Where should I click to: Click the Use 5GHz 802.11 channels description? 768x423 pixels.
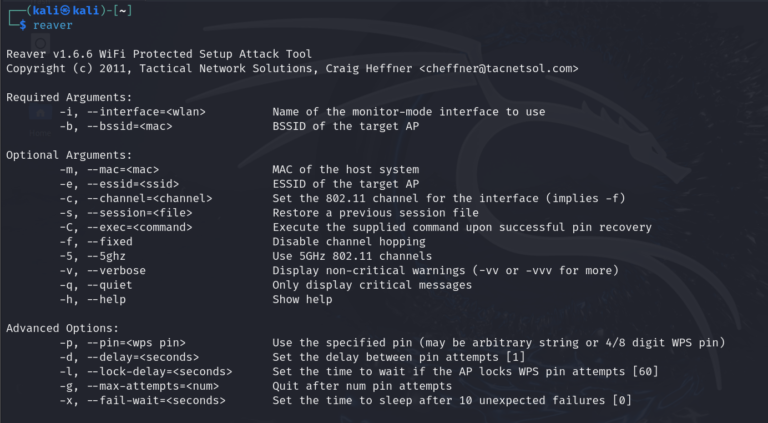click(x=348, y=256)
